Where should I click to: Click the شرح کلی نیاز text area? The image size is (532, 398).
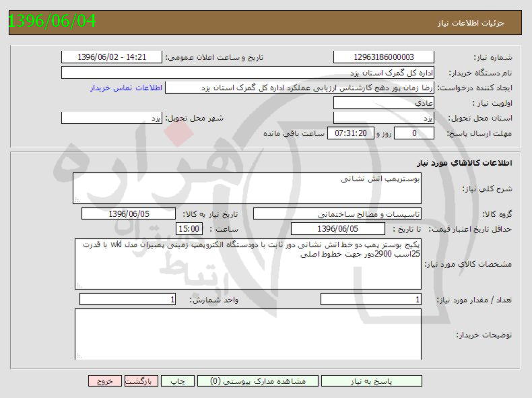(247, 189)
